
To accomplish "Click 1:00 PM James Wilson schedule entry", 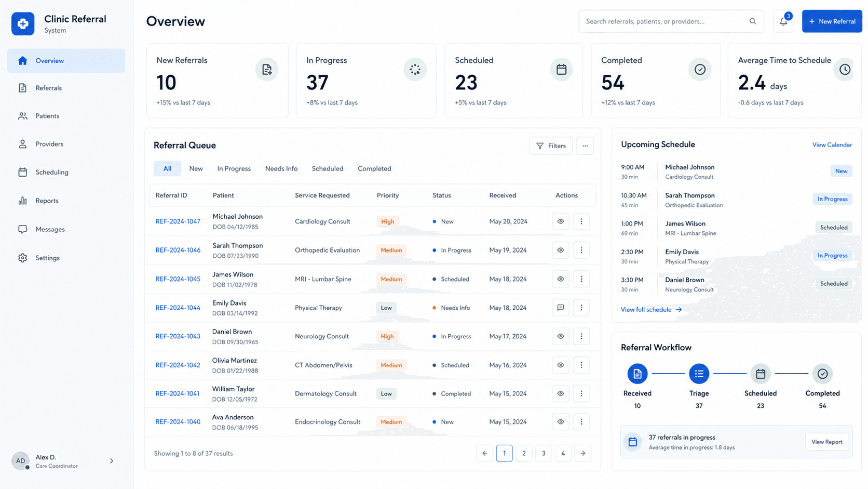I will [x=736, y=228].
